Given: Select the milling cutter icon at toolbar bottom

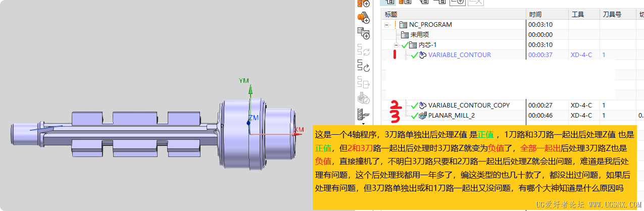Looking at the screenshot, I should 363,115.
